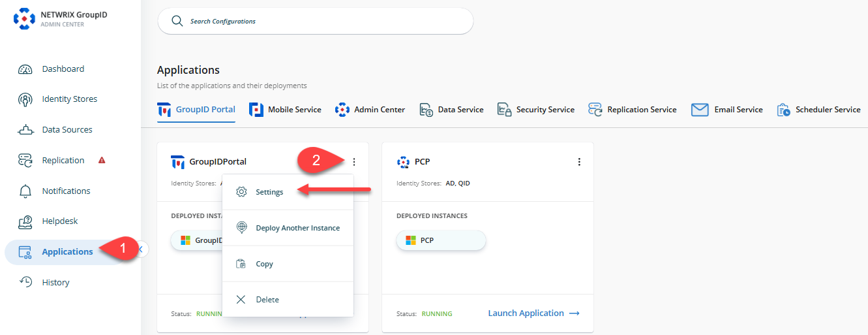The width and height of the screenshot is (868, 335).
Task: Choose Copy from the context menu
Action: (x=288, y=264)
